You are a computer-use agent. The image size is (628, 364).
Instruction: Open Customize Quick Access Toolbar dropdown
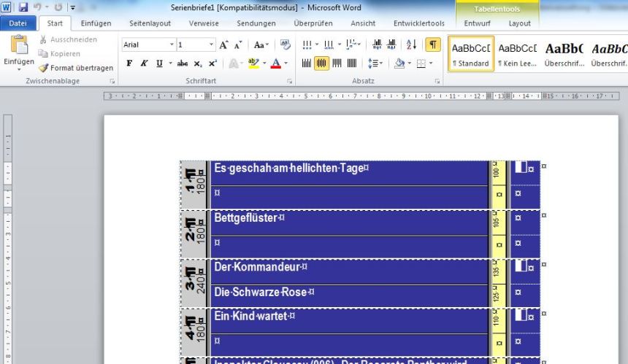(73, 7)
